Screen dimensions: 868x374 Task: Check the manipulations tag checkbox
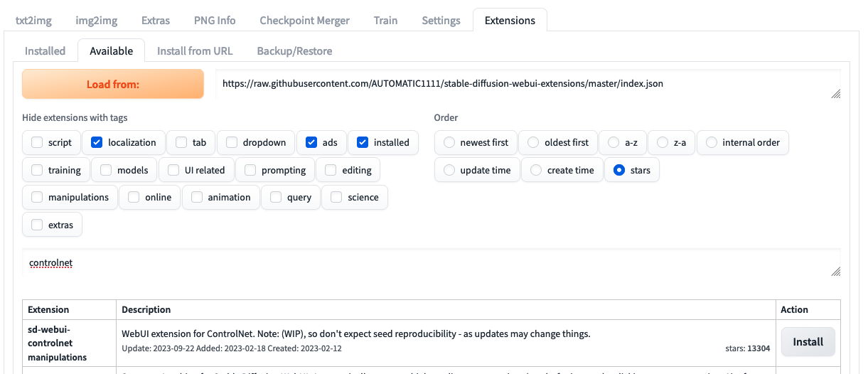pos(37,197)
